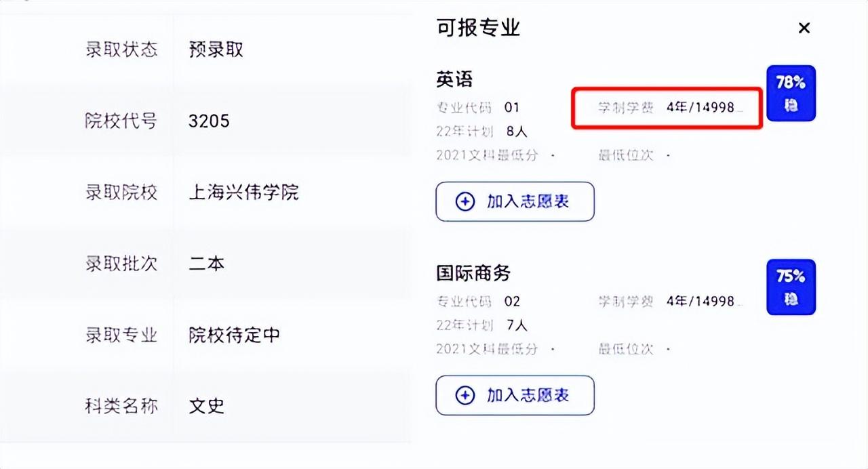Click the school name 上海兴伟学院
The height and width of the screenshot is (469, 868).
(243, 192)
